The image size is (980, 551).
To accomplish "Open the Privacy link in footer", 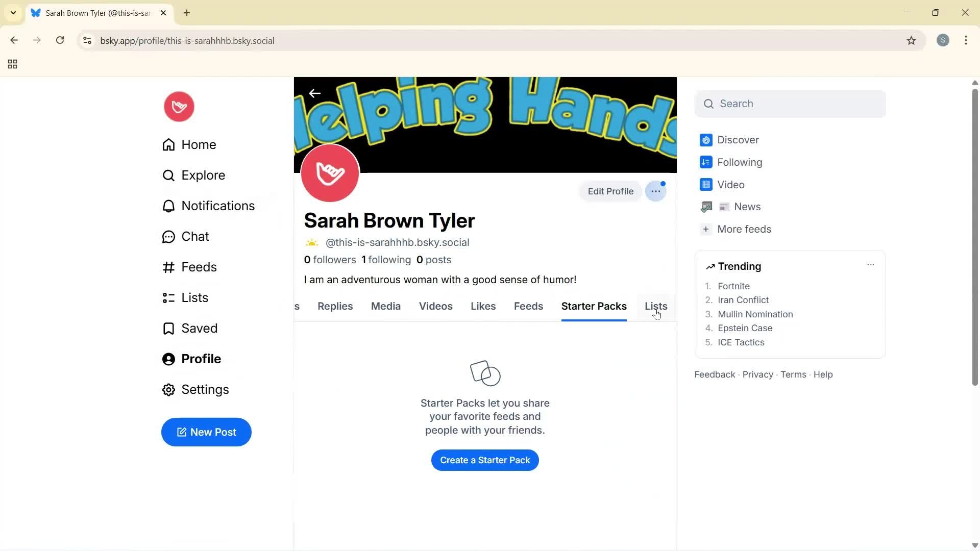I will pos(757,374).
